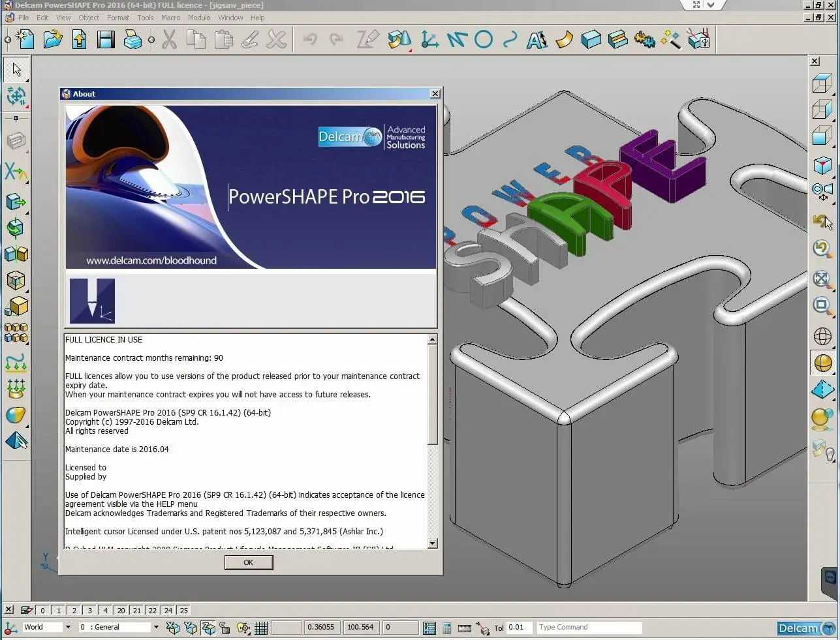Screen dimensions: 840x640
Task: Print the current model
Action: click(x=132, y=40)
